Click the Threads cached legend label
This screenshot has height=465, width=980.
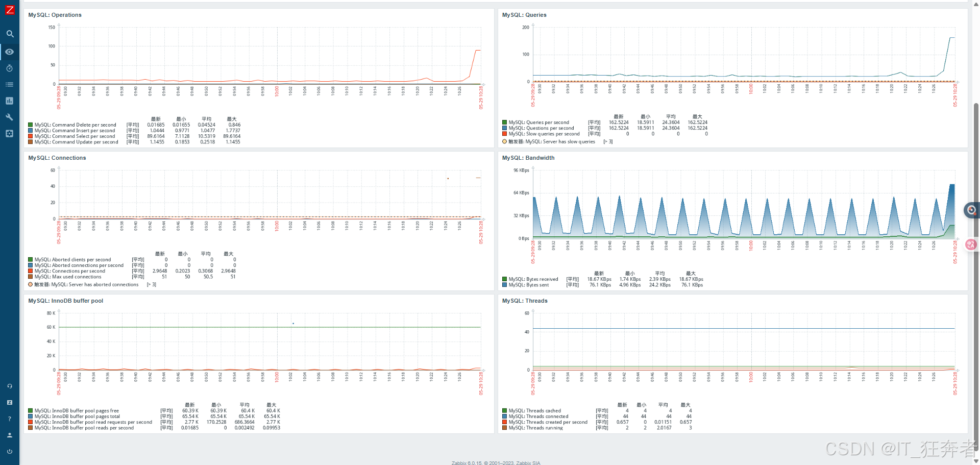(x=535, y=411)
